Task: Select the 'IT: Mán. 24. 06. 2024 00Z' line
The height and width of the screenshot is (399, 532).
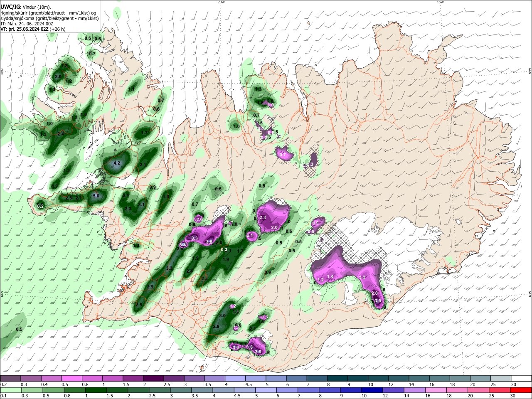Action: (27, 24)
